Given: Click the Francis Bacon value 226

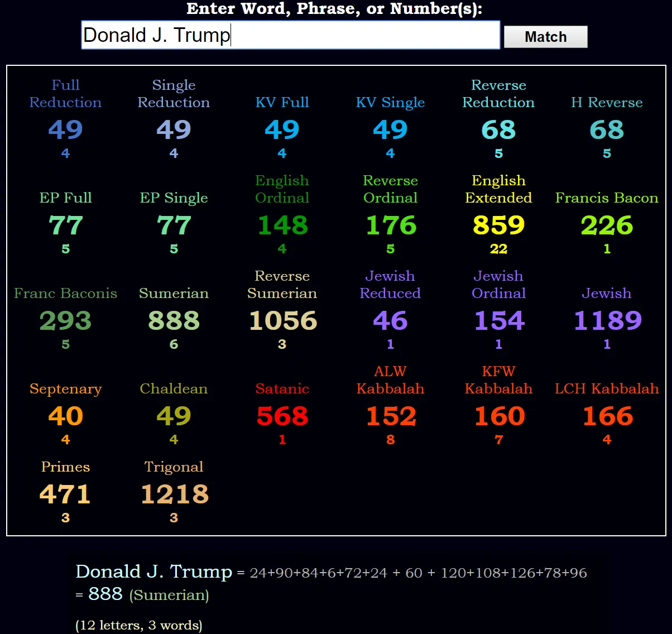Looking at the screenshot, I should [x=607, y=225].
